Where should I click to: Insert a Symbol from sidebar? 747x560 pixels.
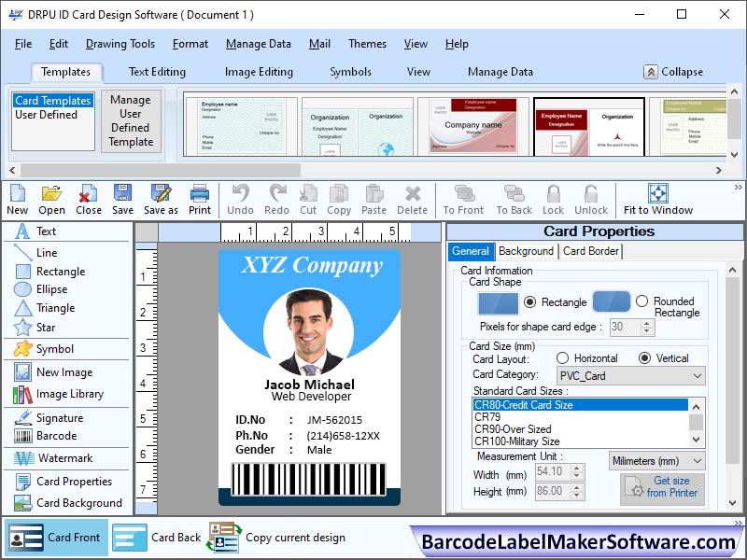coord(44,349)
